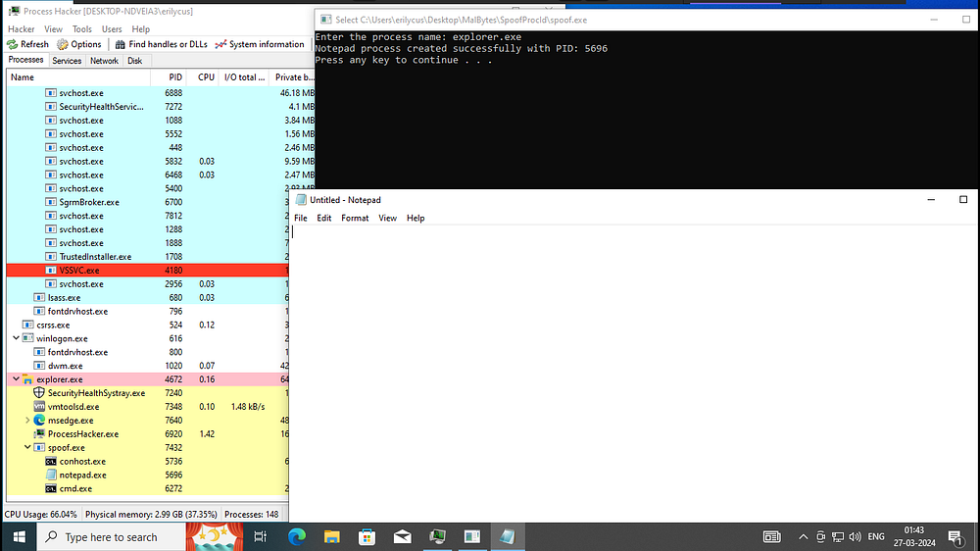Open Notepad Edit menu
The image size is (980, 551).
pos(323,218)
